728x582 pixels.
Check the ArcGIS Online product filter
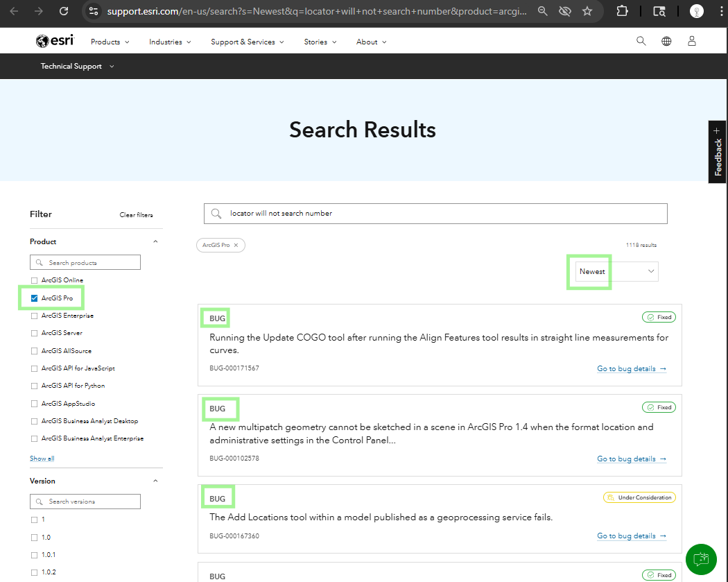click(35, 280)
